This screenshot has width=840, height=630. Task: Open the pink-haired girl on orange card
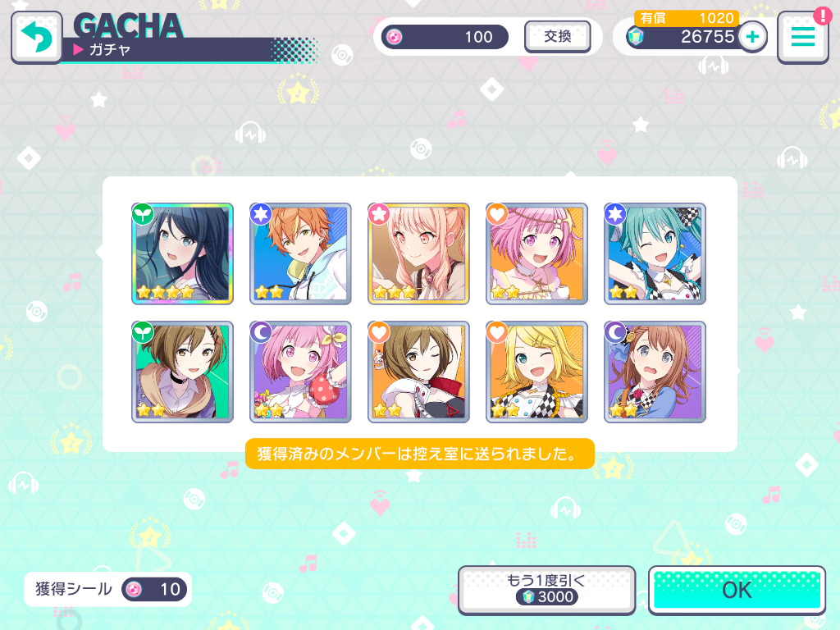536,253
